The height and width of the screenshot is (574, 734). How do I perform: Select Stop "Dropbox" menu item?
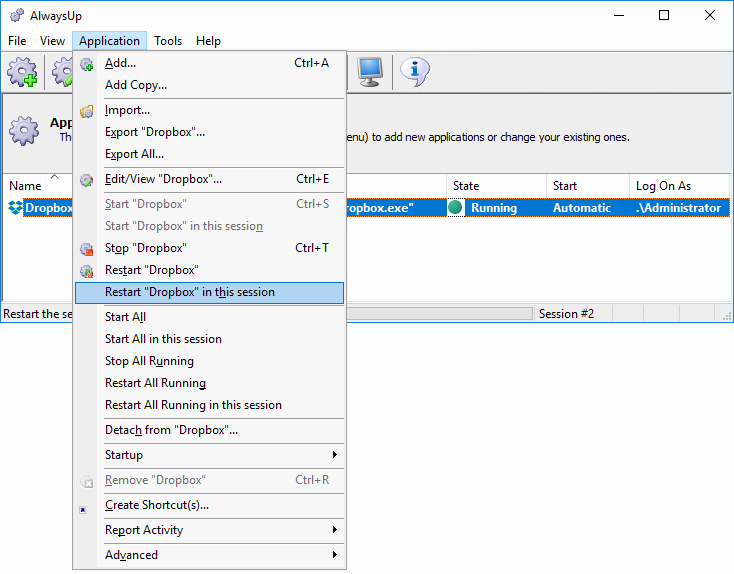click(210, 248)
